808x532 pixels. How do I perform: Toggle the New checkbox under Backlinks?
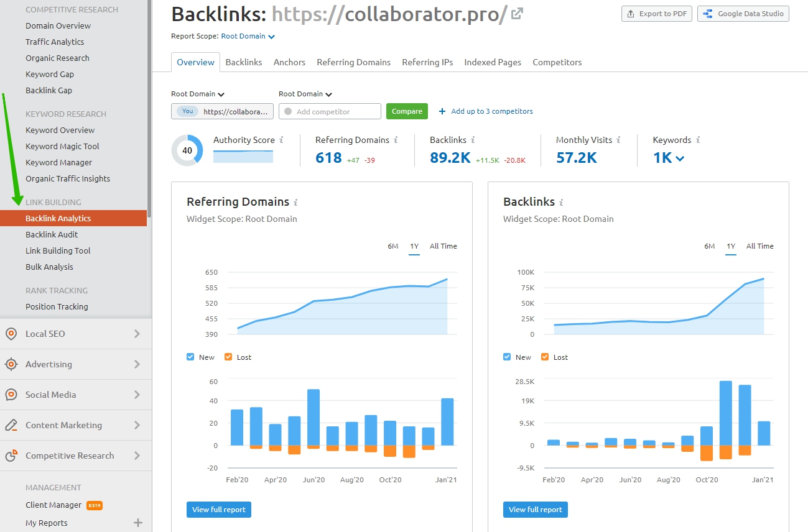507,357
